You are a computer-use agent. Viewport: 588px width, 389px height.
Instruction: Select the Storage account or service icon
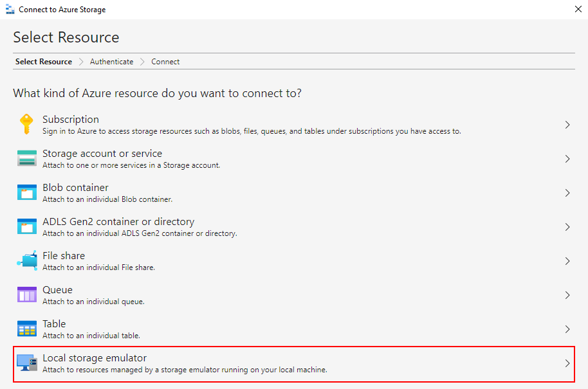click(x=27, y=158)
